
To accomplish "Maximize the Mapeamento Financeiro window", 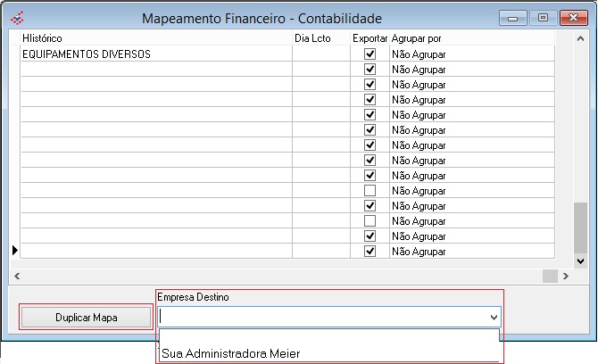I will coord(543,18).
